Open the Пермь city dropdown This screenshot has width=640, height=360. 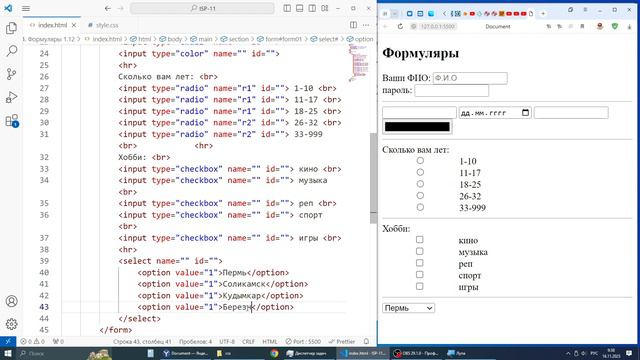[409, 308]
